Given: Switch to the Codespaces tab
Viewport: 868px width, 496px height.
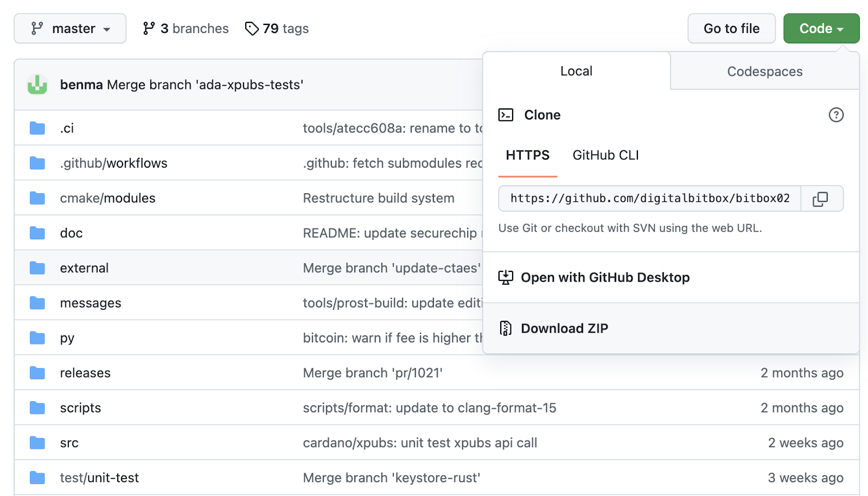Looking at the screenshot, I should [764, 72].
